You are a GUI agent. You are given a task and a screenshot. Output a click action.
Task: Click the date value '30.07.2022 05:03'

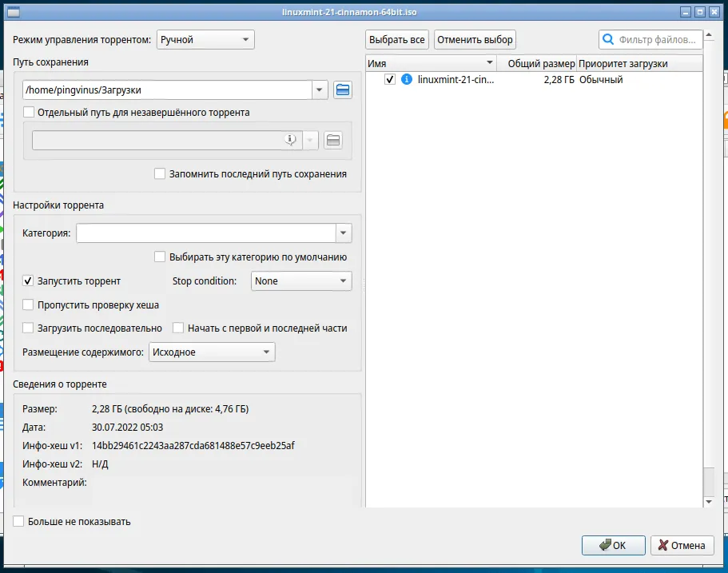click(127, 427)
